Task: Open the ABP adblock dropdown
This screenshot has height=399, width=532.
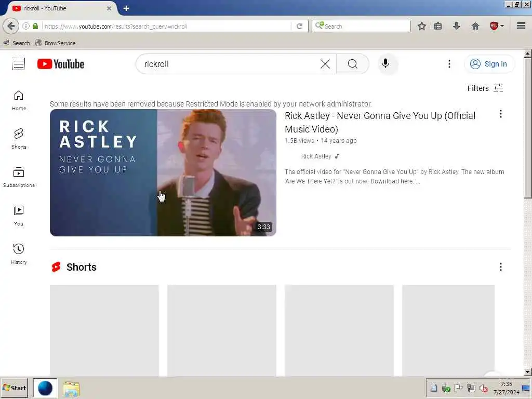Action: [497, 26]
